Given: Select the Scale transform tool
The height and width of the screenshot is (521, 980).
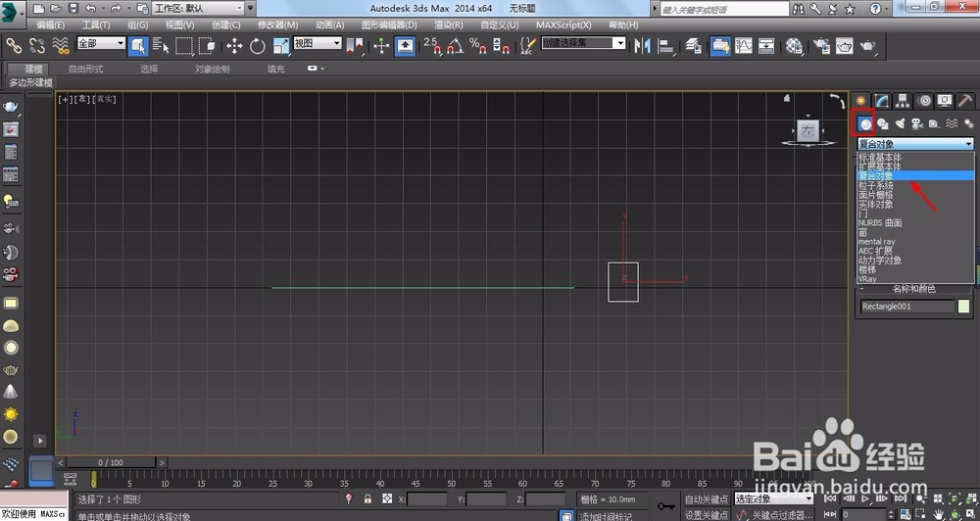Looking at the screenshot, I should click(280, 46).
